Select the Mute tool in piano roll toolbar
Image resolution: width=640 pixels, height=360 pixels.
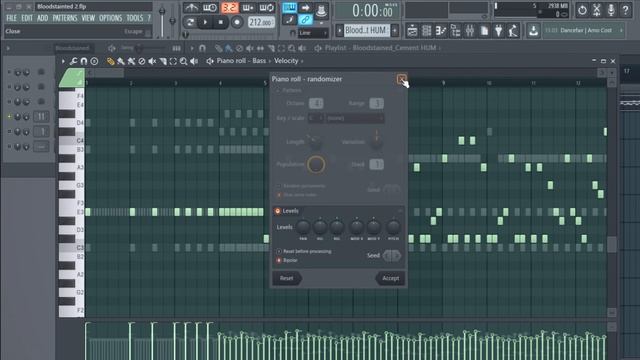tap(152, 62)
